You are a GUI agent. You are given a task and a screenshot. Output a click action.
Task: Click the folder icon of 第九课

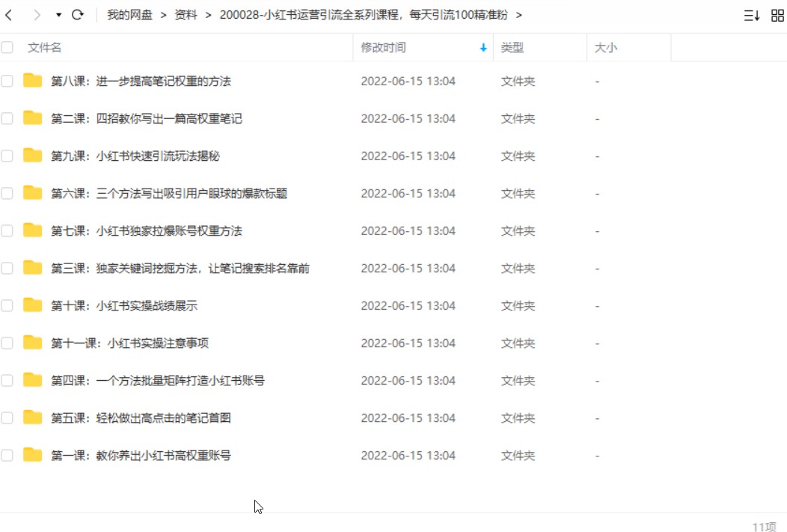(x=33, y=155)
